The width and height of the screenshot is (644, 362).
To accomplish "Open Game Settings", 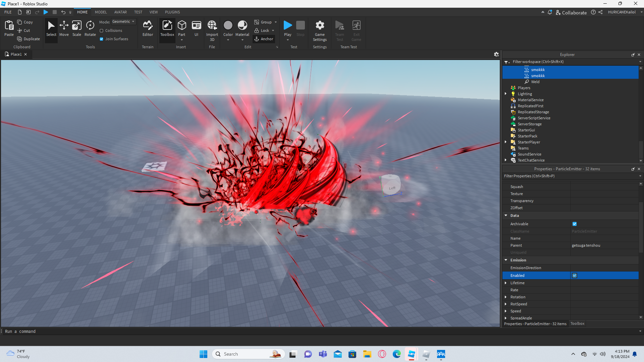I will 320,30.
